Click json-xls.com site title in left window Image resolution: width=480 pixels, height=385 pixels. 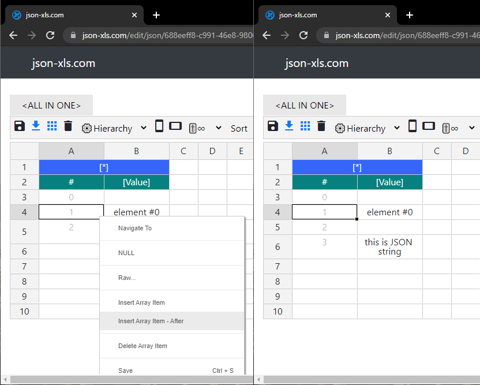click(x=63, y=63)
